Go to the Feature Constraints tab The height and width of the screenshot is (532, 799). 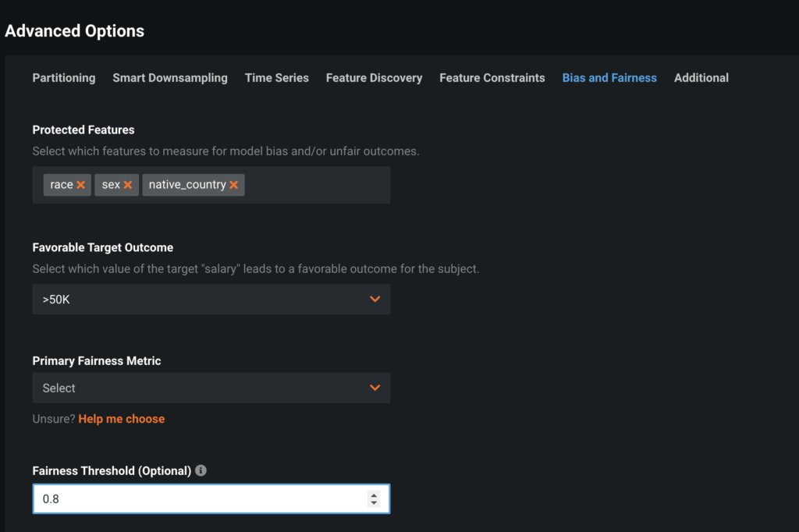(x=492, y=78)
